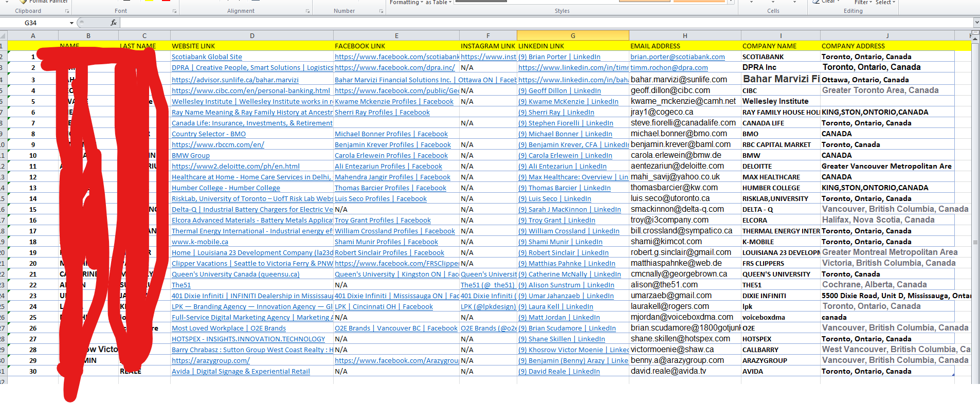980x403 pixels.
Task: Open the Number group dialog launcher
Action: (381, 11)
